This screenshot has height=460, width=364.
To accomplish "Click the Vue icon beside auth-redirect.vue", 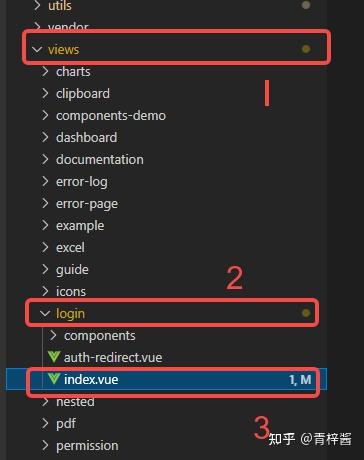I will 54,357.
